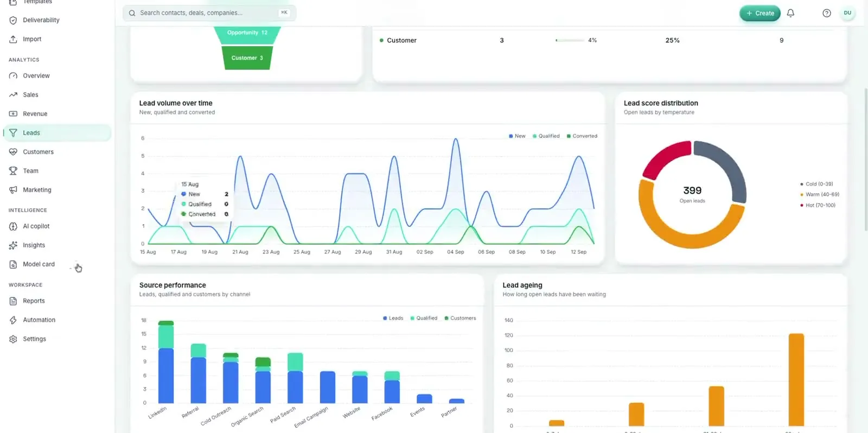Click the Settings gear icon
868x433 pixels.
[13, 339]
